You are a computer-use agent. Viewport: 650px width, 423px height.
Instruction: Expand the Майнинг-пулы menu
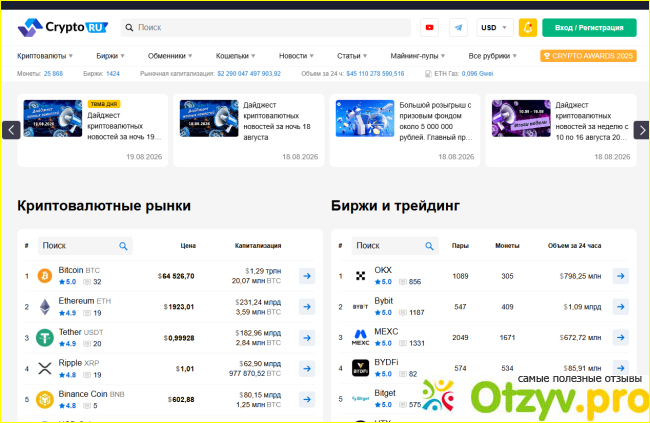(417, 56)
